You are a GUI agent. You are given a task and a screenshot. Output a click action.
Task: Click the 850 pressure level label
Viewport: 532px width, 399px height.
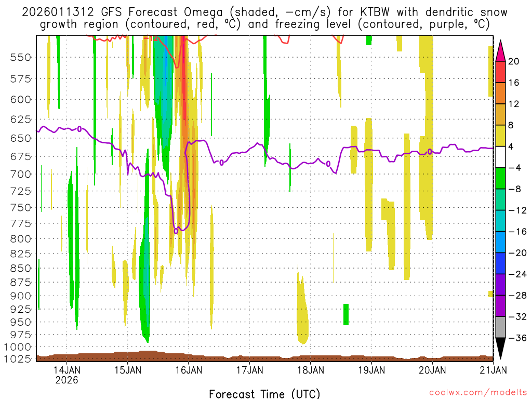21,269
